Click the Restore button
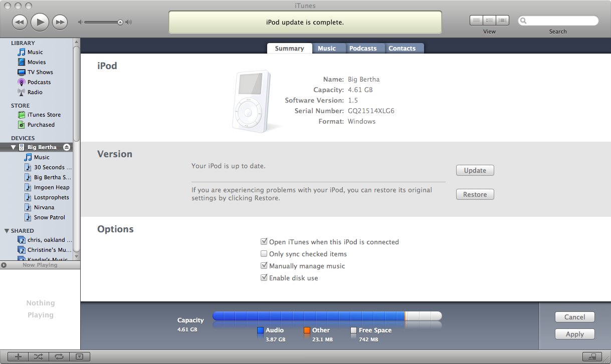611x364 pixels. pos(475,194)
